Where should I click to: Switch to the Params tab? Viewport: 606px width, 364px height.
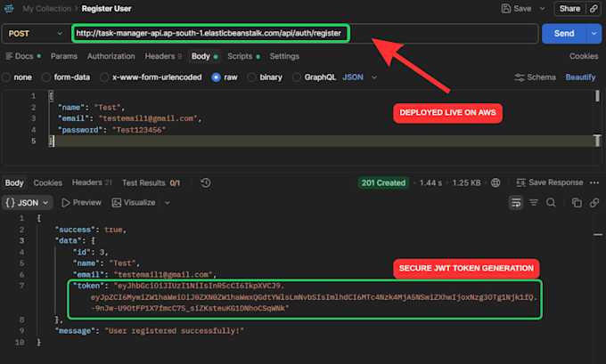tap(64, 56)
